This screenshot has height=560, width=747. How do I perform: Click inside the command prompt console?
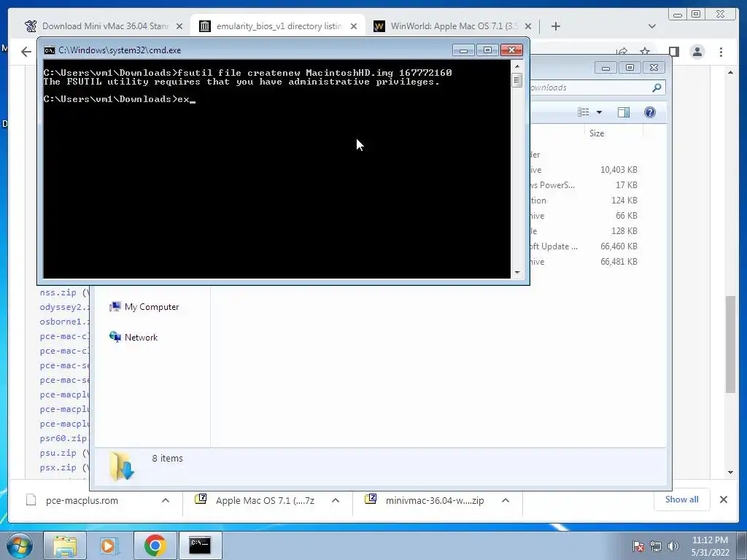pos(276,168)
